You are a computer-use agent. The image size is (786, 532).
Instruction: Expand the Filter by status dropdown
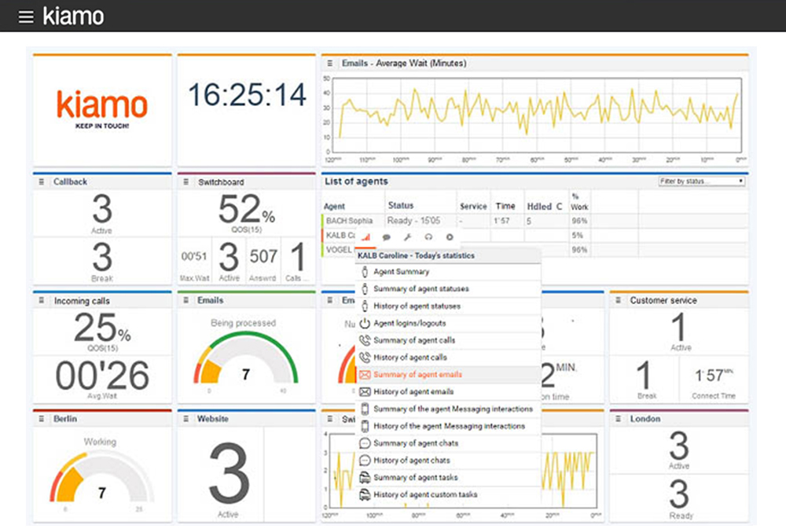[701, 181]
